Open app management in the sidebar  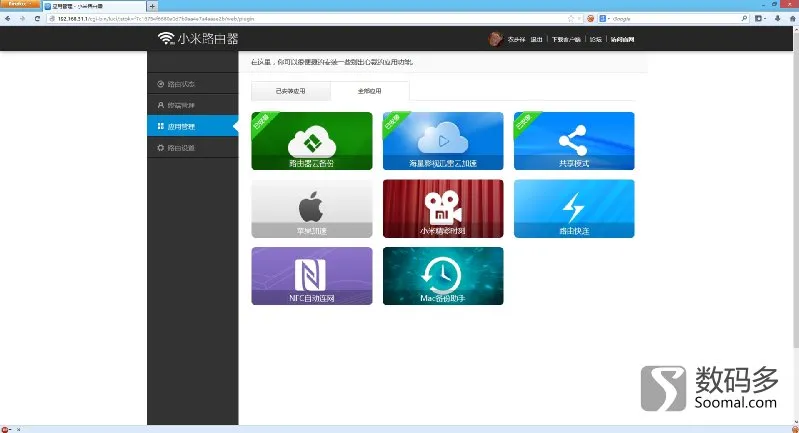[x=193, y=126]
